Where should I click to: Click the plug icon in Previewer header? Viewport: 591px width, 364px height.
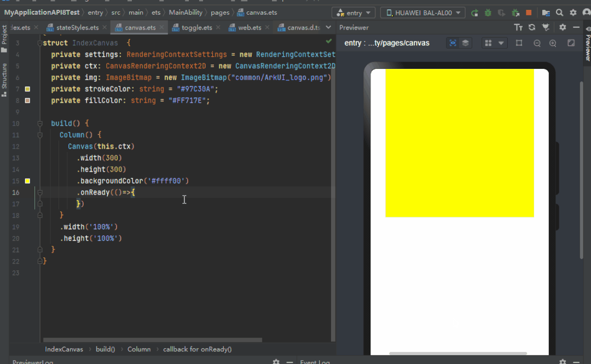click(x=546, y=27)
